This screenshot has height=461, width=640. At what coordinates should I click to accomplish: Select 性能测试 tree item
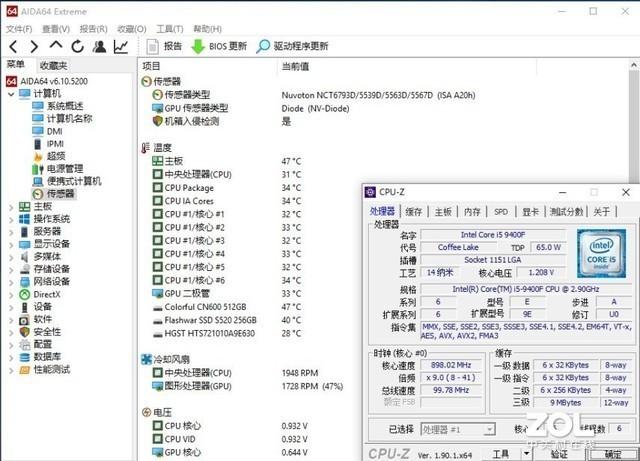tap(44, 370)
